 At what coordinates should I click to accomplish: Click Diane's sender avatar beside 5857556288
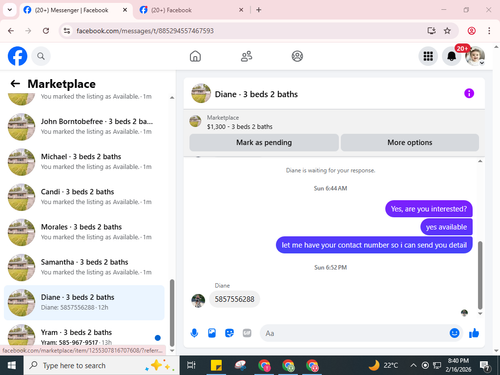tap(198, 301)
